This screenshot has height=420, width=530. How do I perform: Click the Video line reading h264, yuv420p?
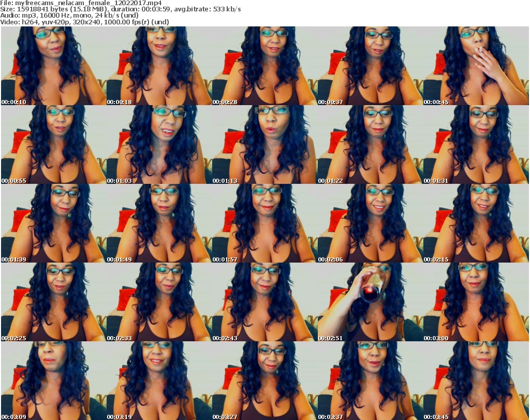[84, 22]
